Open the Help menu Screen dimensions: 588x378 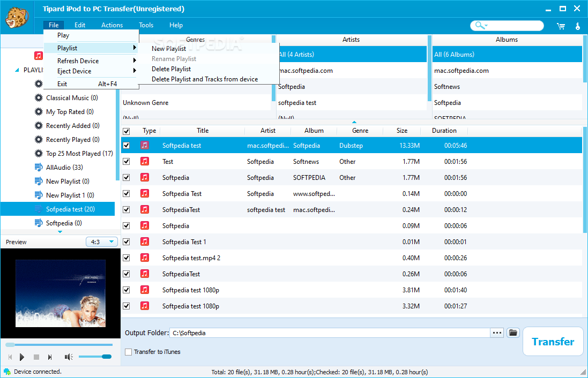[x=176, y=25]
